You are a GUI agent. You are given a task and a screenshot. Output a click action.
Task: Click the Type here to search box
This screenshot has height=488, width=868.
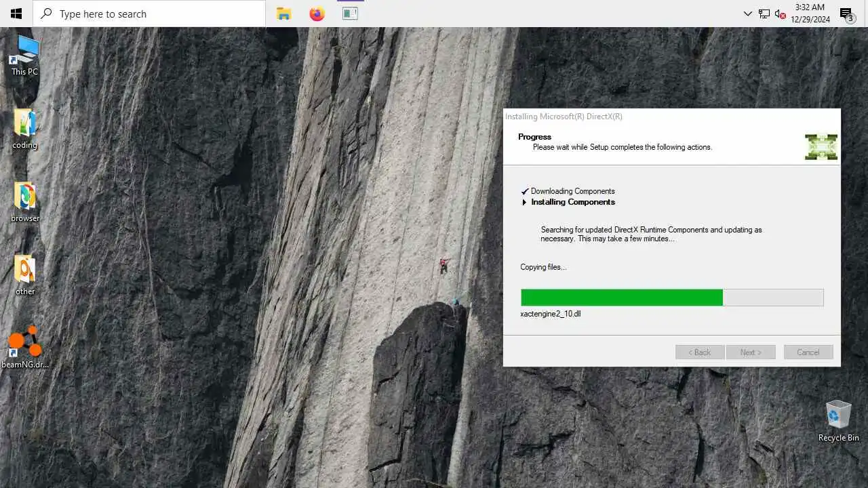149,14
